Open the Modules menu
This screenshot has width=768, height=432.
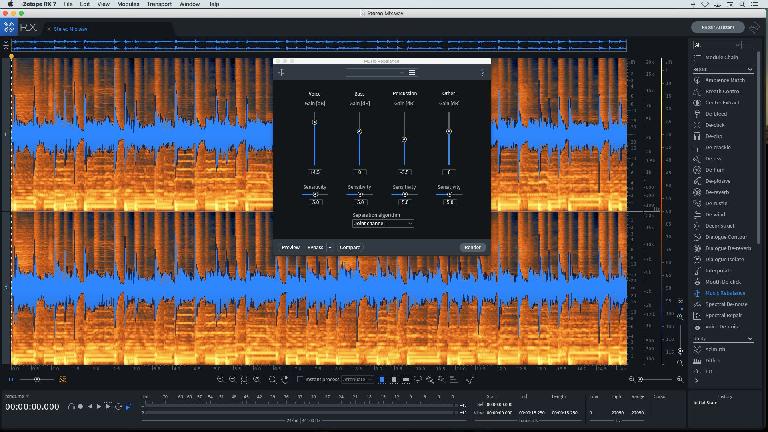[x=128, y=4]
